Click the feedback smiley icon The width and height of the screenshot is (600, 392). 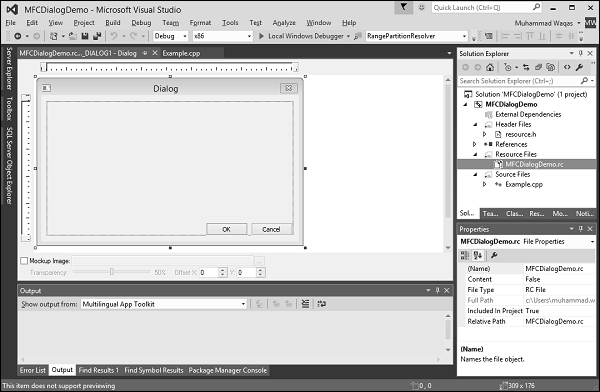pyautogui.click(x=421, y=7)
